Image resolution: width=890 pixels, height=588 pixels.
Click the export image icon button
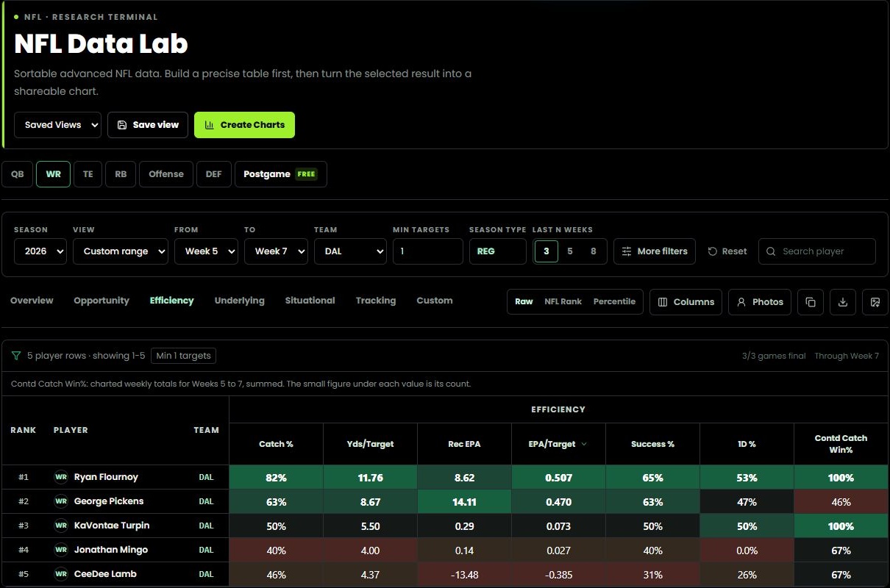pyautogui.click(x=875, y=302)
